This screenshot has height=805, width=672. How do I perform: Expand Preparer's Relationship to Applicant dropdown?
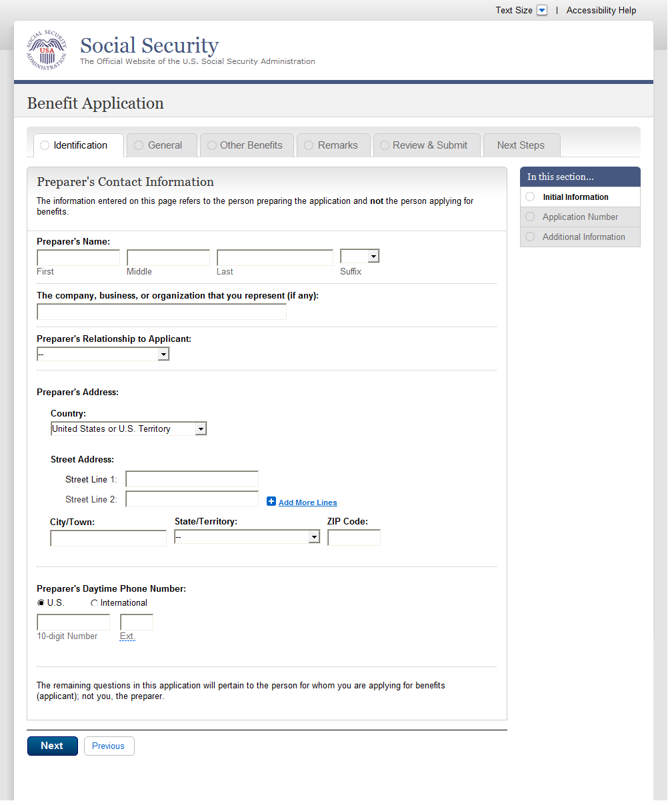(103, 355)
